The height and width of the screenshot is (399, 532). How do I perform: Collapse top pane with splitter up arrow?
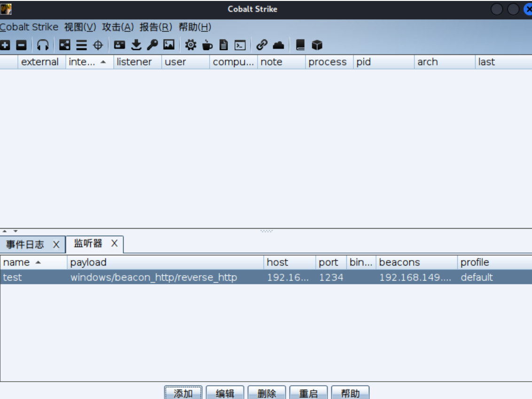click(x=4, y=231)
